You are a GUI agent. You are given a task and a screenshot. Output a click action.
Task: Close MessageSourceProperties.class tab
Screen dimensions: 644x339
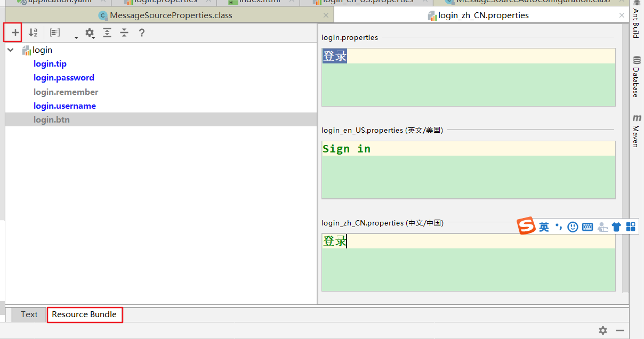pos(326,15)
